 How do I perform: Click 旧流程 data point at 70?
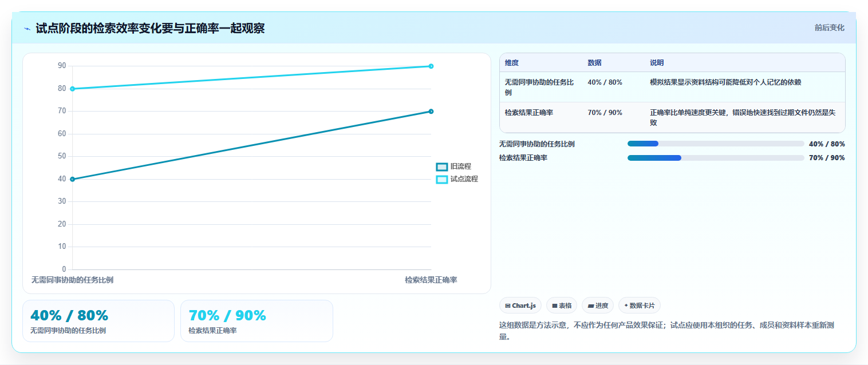click(431, 112)
